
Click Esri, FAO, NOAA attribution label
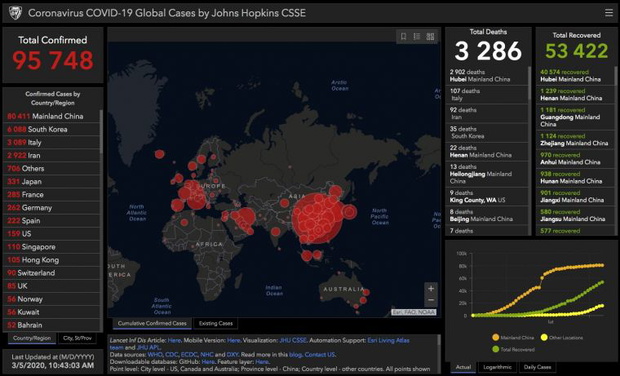414,312
